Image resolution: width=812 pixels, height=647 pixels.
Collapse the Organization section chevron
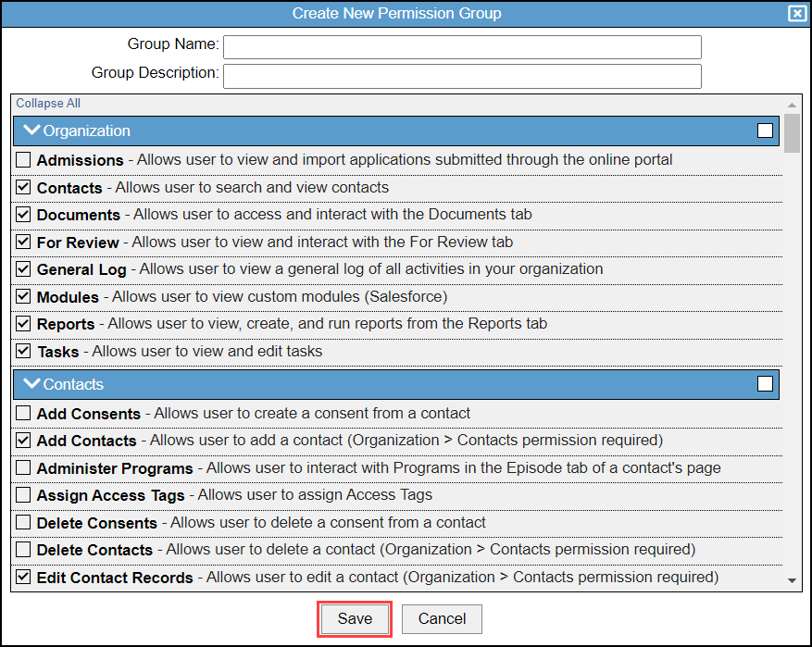pyautogui.click(x=32, y=130)
